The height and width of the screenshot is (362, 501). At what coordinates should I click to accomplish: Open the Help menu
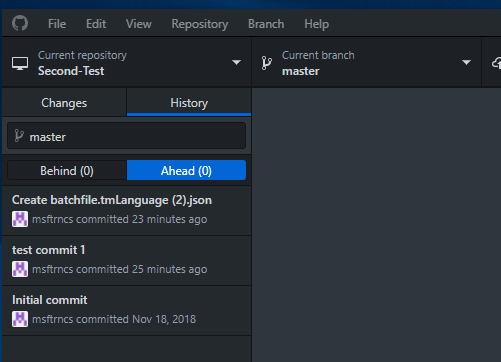click(x=317, y=24)
